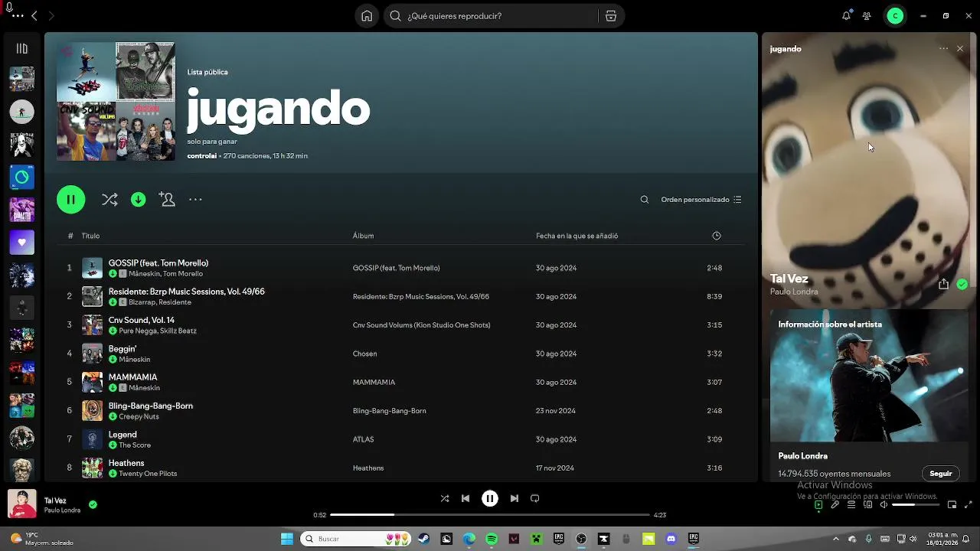Click the duration clock column header
Image resolution: width=980 pixels, height=551 pixels.
click(x=717, y=236)
